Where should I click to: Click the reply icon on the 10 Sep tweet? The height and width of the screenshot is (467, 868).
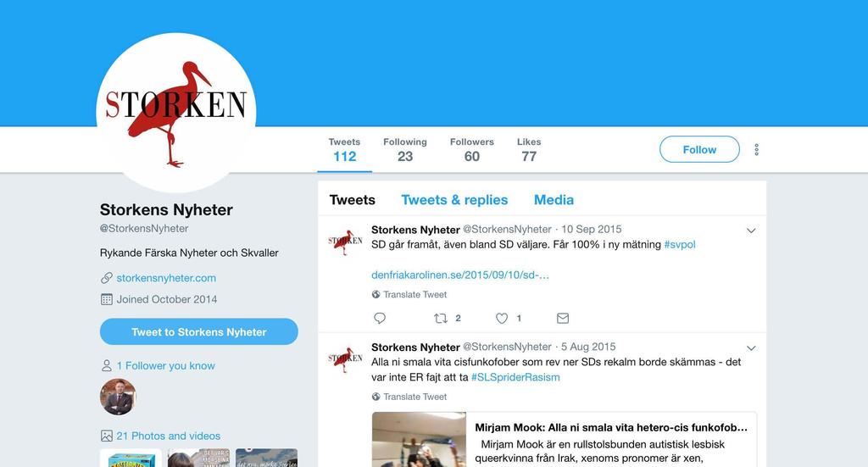pos(380,318)
